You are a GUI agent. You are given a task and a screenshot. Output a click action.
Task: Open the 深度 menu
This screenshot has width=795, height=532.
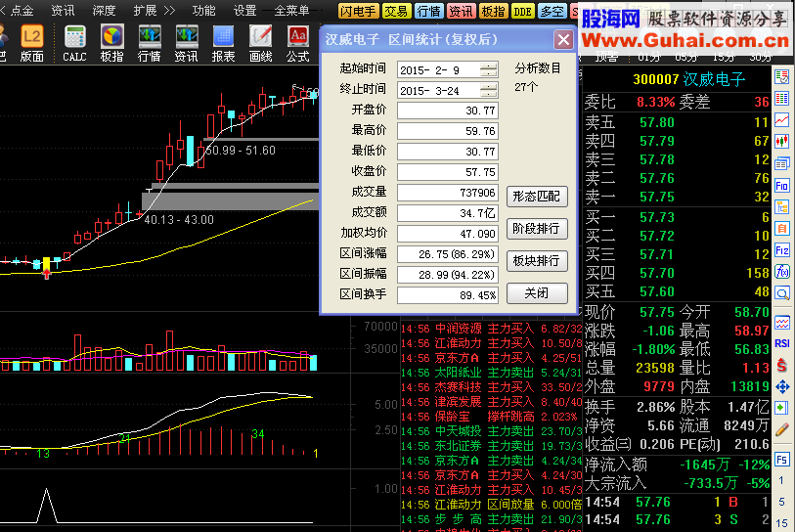104,10
